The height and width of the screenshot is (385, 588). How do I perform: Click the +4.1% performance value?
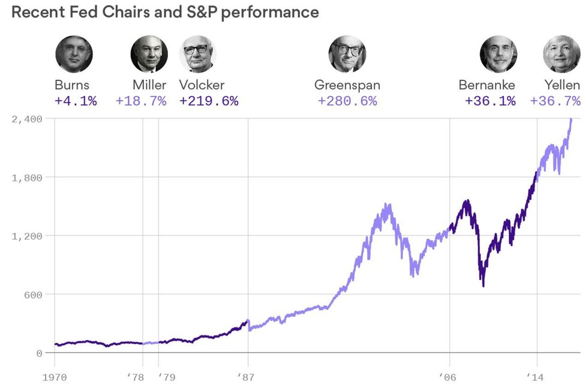pos(76,101)
